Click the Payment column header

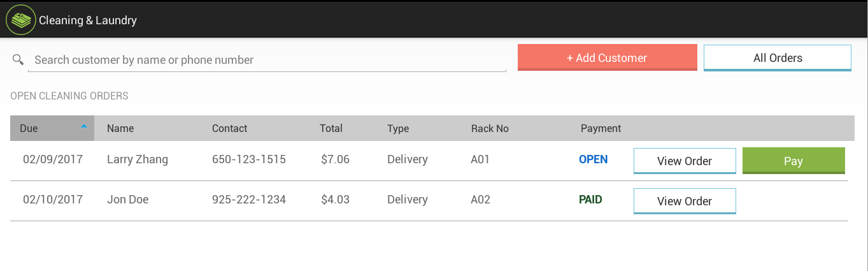601,128
